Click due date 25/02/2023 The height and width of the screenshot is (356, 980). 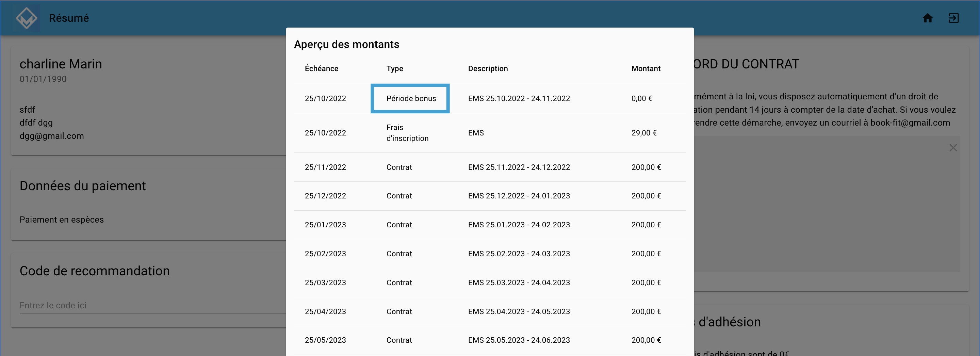pos(325,254)
